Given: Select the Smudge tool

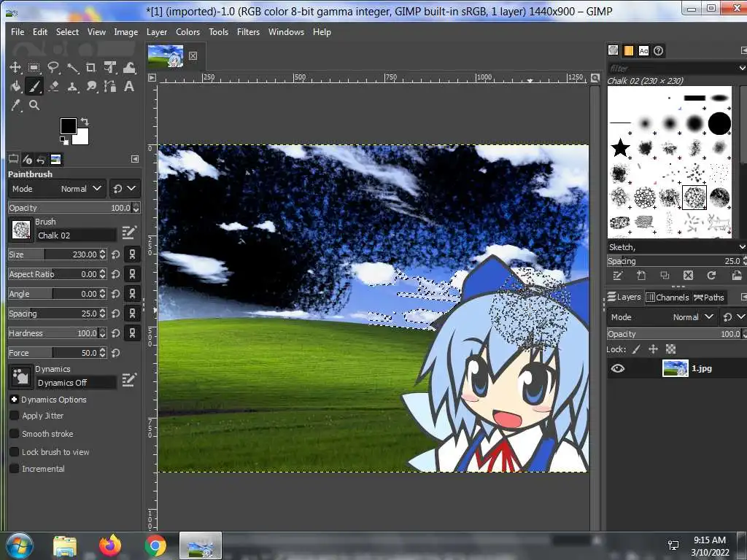Looking at the screenshot, I should click(x=91, y=86).
